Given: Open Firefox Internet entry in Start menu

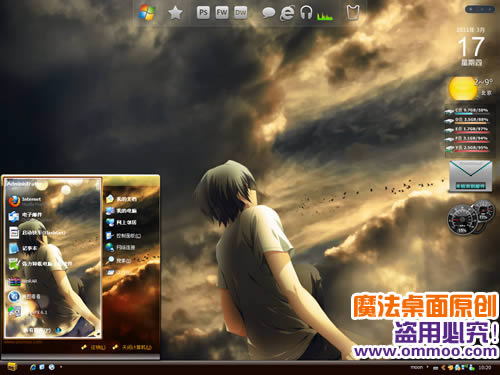Looking at the screenshot, I should tap(25, 201).
